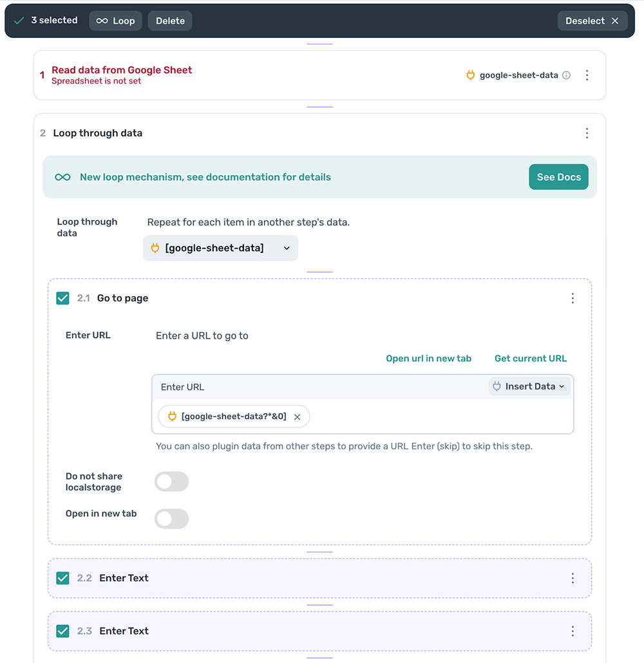Enable Do not share localstorage
Viewport: 644px width, 663px height.
pos(171,481)
